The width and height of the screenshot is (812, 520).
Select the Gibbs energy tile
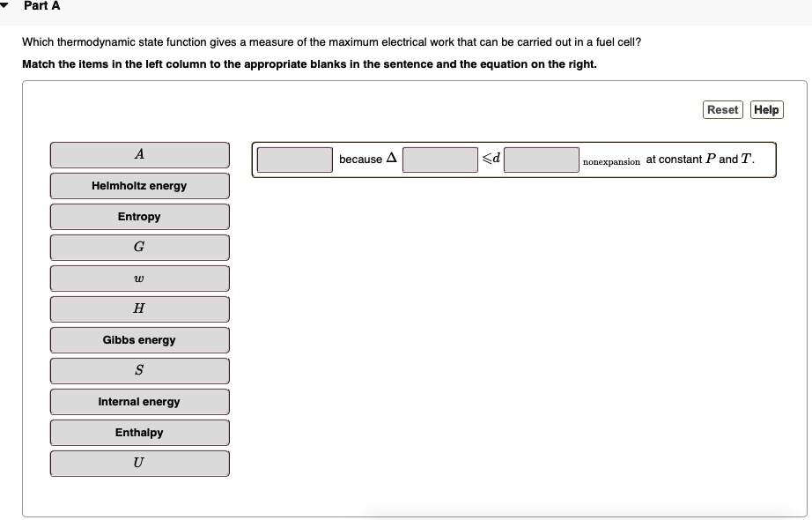[139, 339]
